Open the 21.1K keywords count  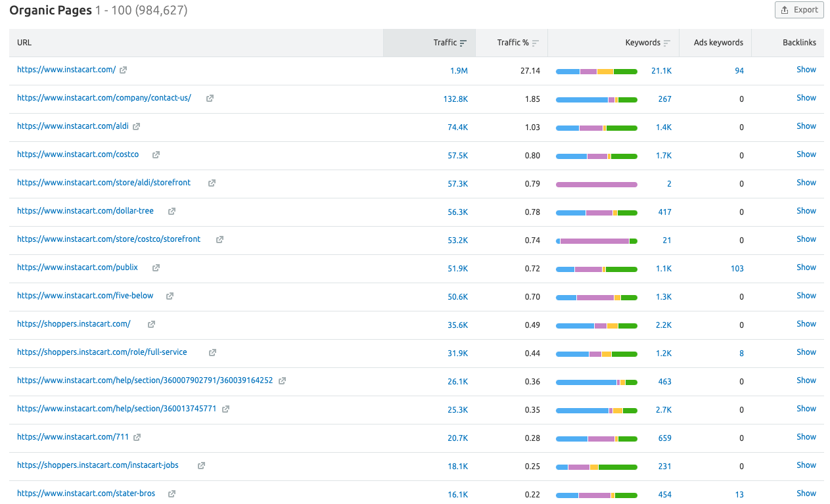tap(661, 71)
